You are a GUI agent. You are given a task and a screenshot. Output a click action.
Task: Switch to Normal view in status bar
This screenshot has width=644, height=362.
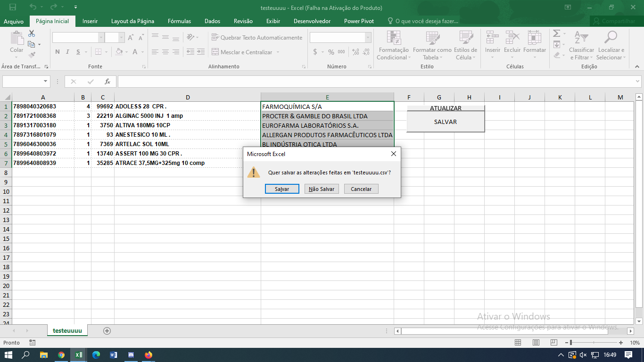(518, 343)
